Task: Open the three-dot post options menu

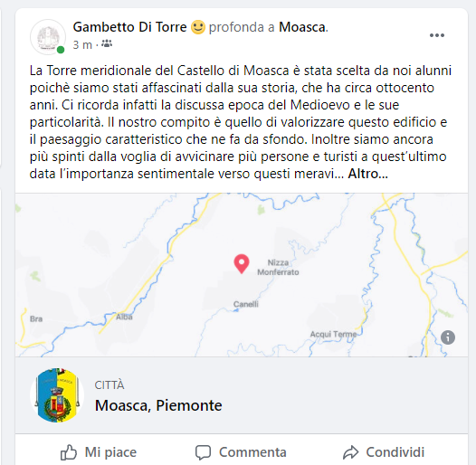Action: (437, 35)
